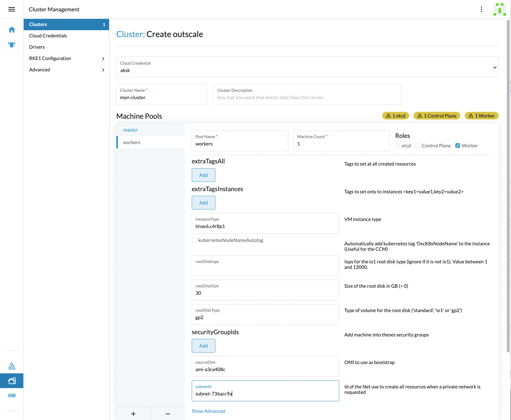Open the hamburger navigation menu
Viewport: 511px width, 420px height.
tap(12, 9)
